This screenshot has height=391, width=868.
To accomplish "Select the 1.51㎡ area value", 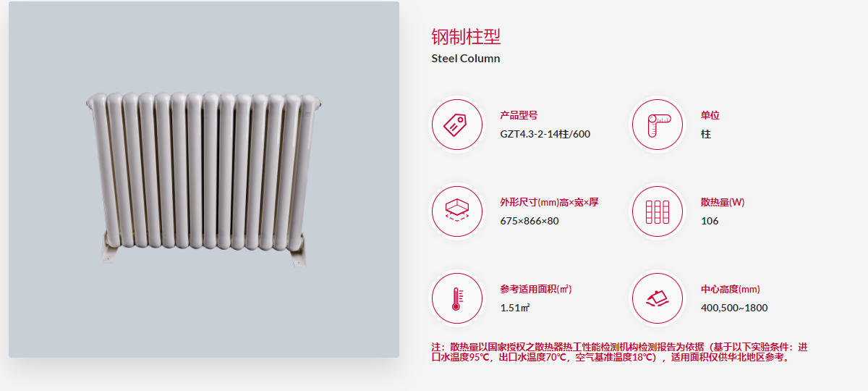I will click(x=515, y=308).
